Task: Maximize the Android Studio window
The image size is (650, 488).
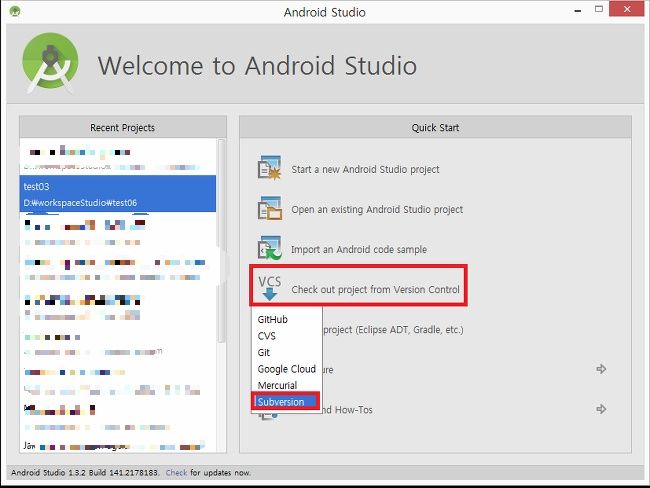Action: 599,9
